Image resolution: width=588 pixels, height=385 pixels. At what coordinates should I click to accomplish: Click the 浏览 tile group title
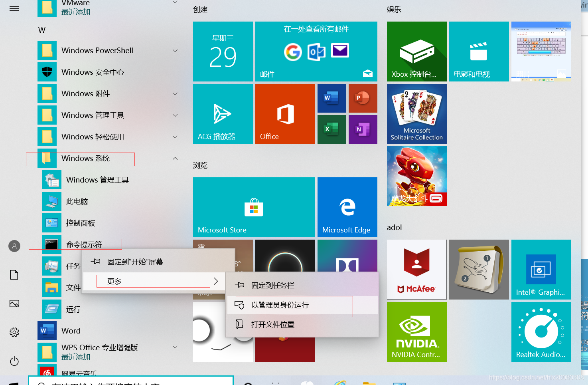click(200, 165)
